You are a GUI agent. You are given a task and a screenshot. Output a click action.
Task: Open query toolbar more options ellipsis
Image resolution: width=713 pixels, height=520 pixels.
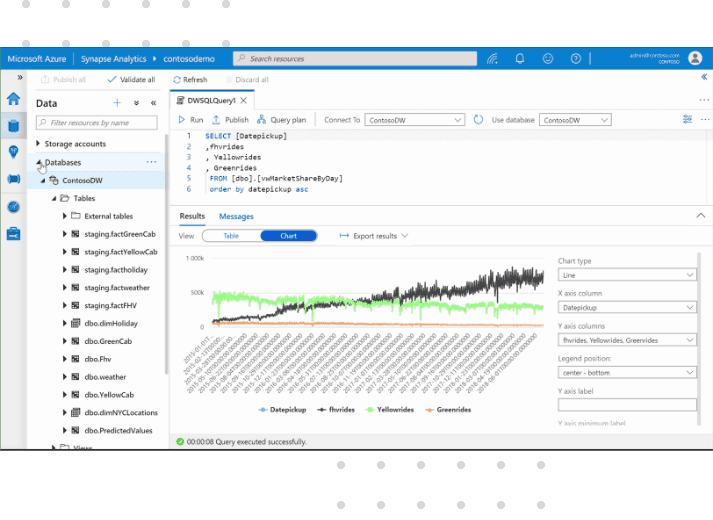[705, 120]
